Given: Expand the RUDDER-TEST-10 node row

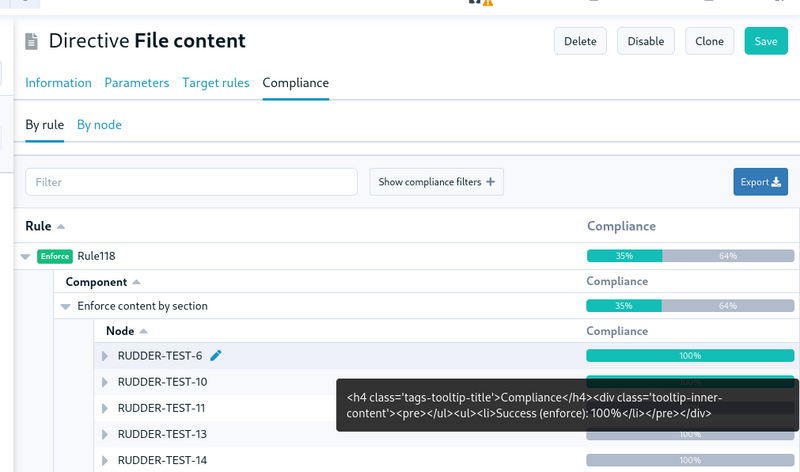Looking at the screenshot, I should coord(105,382).
